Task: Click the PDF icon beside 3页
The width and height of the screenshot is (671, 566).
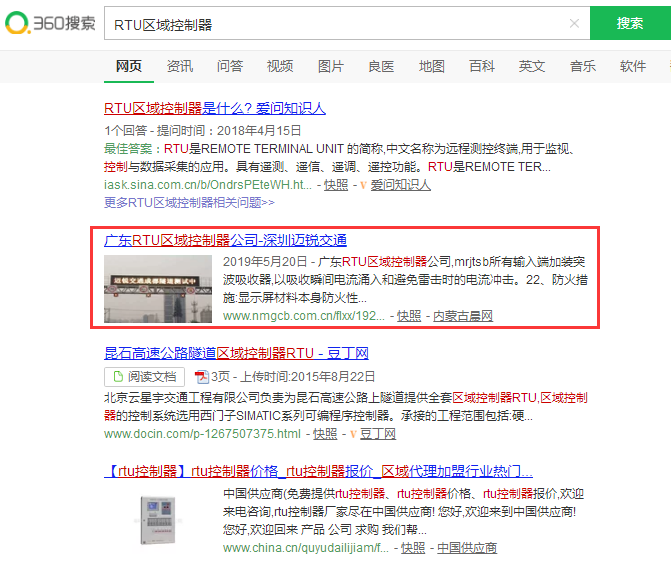Action: coord(201,377)
